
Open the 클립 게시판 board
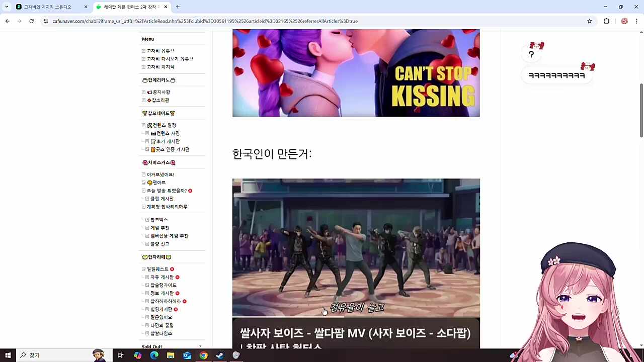click(162, 199)
